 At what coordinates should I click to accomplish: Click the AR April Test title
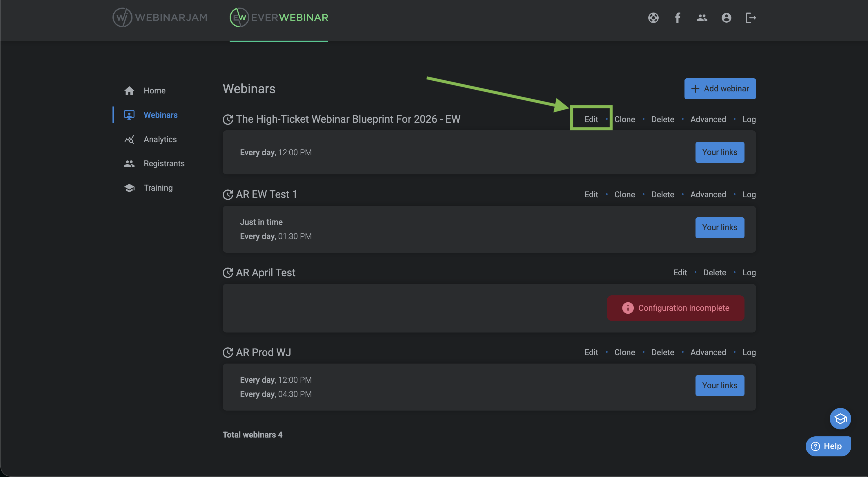[266, 272]
